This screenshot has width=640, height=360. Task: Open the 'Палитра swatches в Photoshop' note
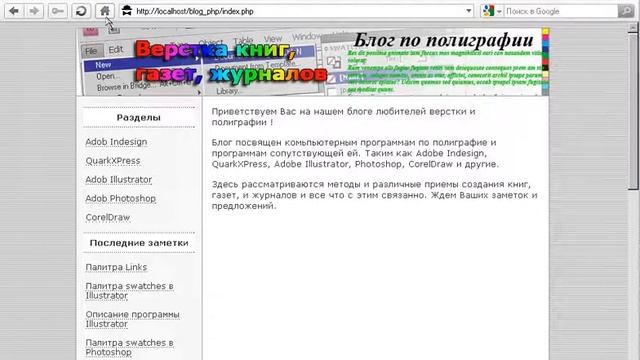tap(129, 347)
